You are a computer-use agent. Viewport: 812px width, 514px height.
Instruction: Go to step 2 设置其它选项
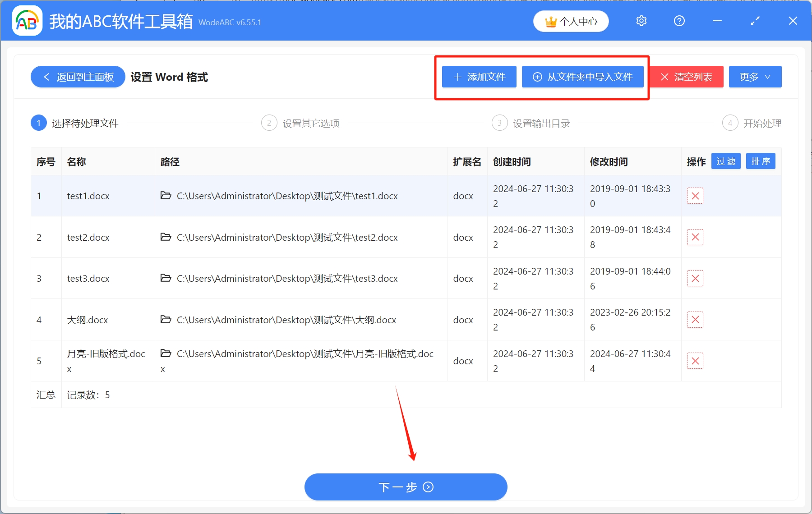tap(300, 123)
